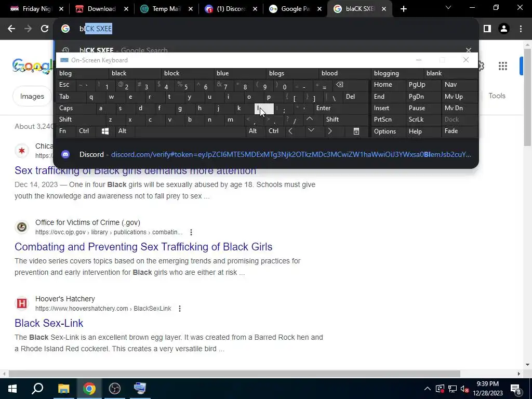Open Chrome three-dot menu

tap(521, 29)
